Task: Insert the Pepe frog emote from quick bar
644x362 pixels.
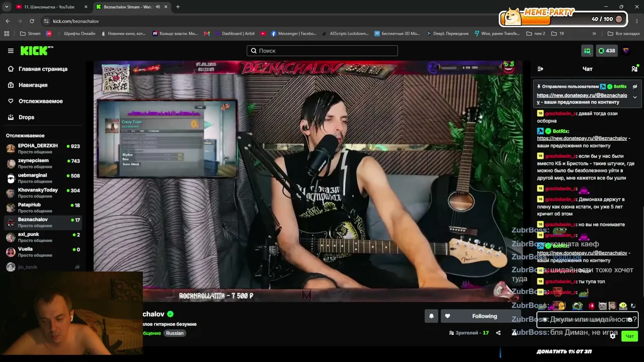Action: coord(577,306)
